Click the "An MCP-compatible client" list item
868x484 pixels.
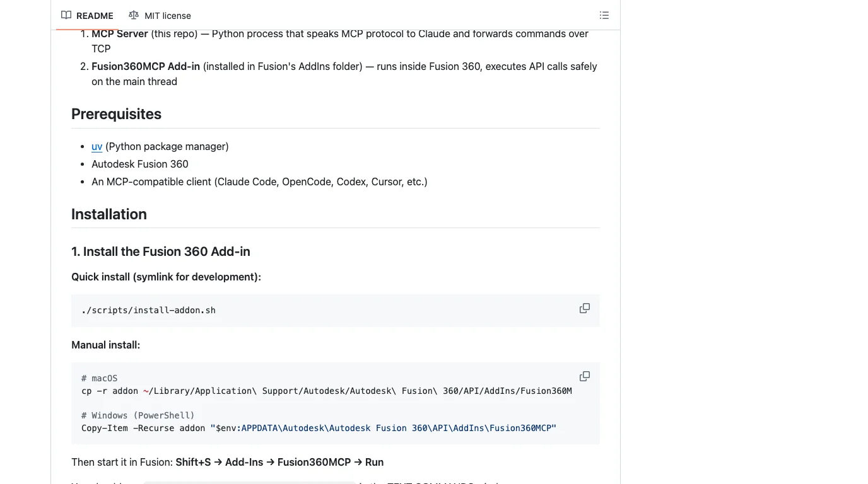click(259, 181)
